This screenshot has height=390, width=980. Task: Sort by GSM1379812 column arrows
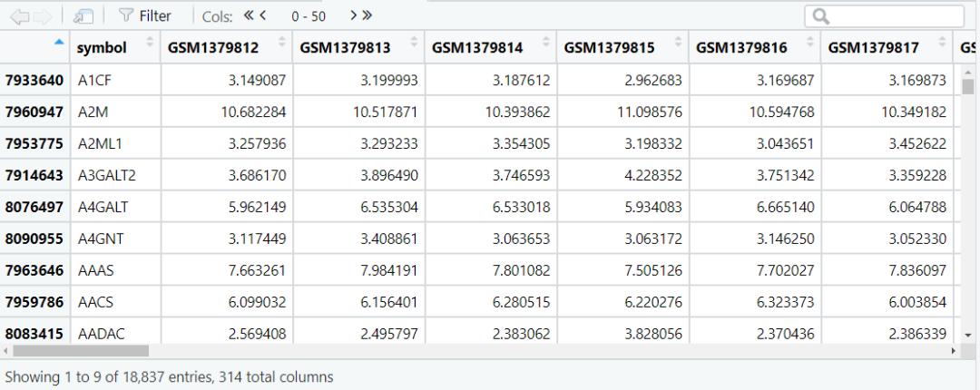(281, 43)
